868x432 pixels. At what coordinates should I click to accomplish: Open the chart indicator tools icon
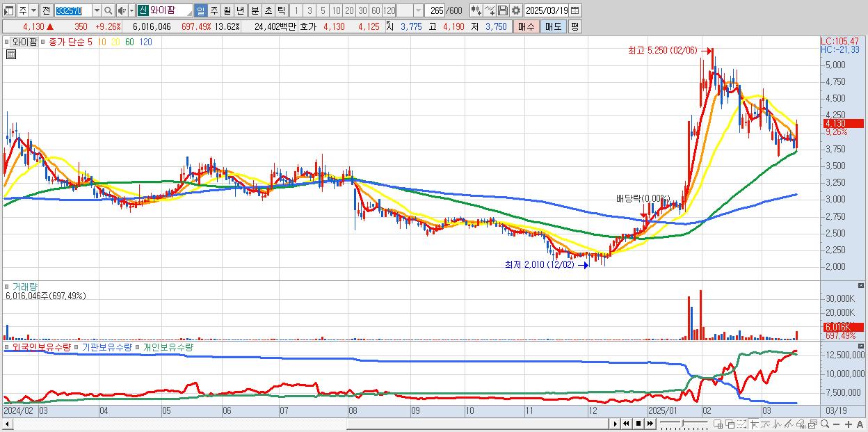click(x=476, y=10)
